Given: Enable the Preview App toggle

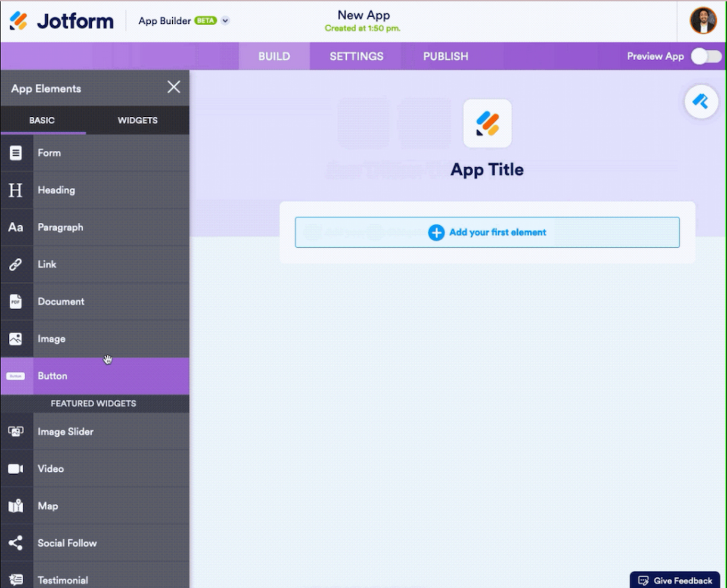Looking at the screenshot, I should pos(706,56).
